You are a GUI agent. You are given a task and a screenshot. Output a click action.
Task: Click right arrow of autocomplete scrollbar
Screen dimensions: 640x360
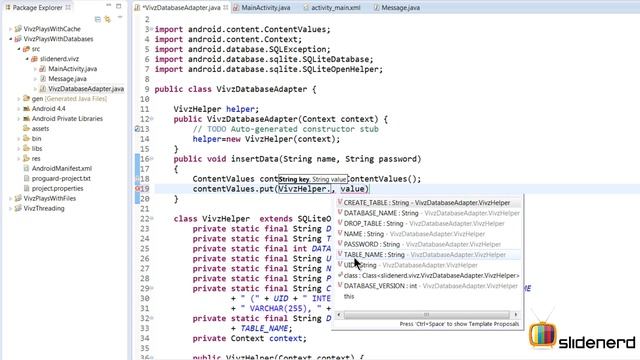pos(516,315)
